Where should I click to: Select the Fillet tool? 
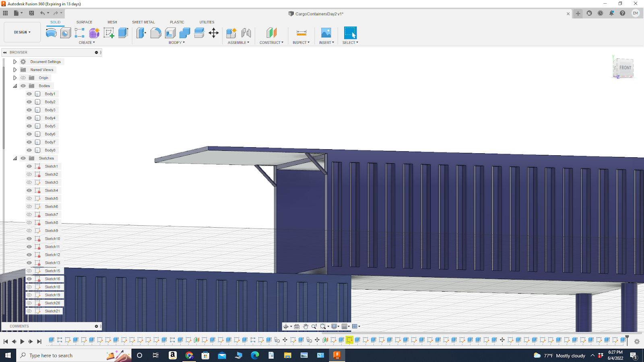156,33
